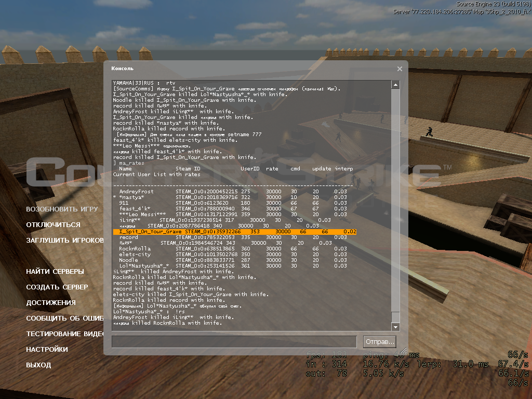
Task: Click 'Lol*Nastyusha*_* : !rs' chat line
Action: coord(149,312)
